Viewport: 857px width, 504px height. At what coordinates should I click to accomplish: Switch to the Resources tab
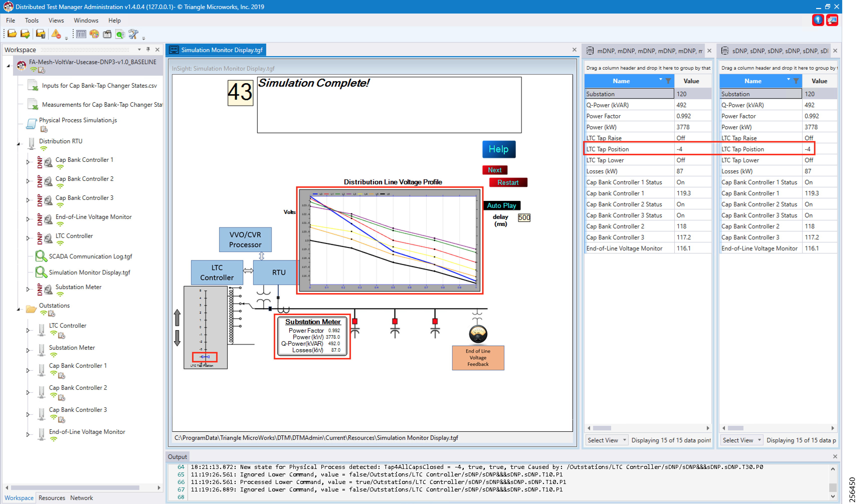(52, 497)
